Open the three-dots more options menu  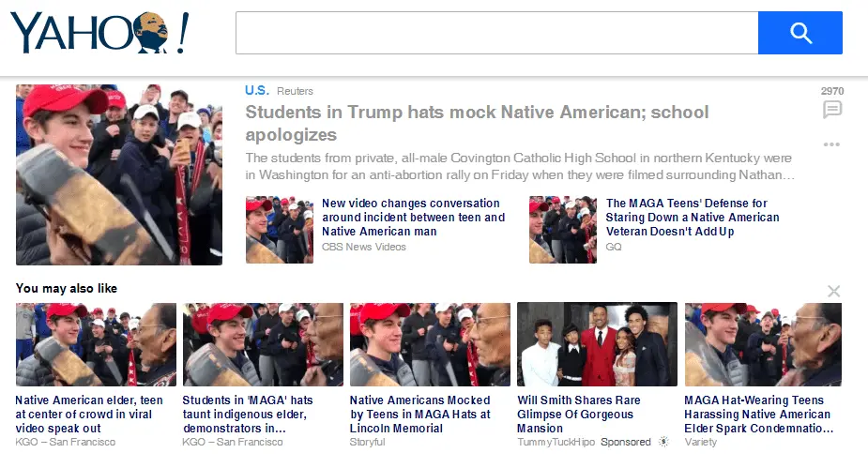pos(831,144)
